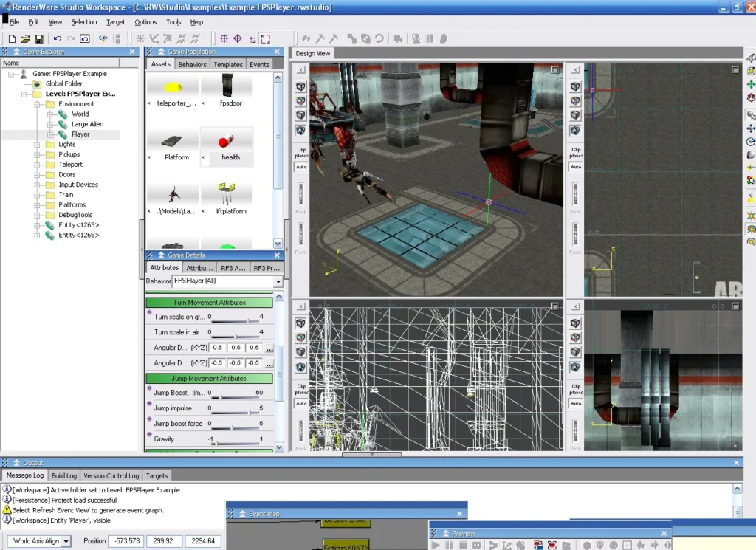Click the dashed-square fit view toolbar icon

(266, 38)
